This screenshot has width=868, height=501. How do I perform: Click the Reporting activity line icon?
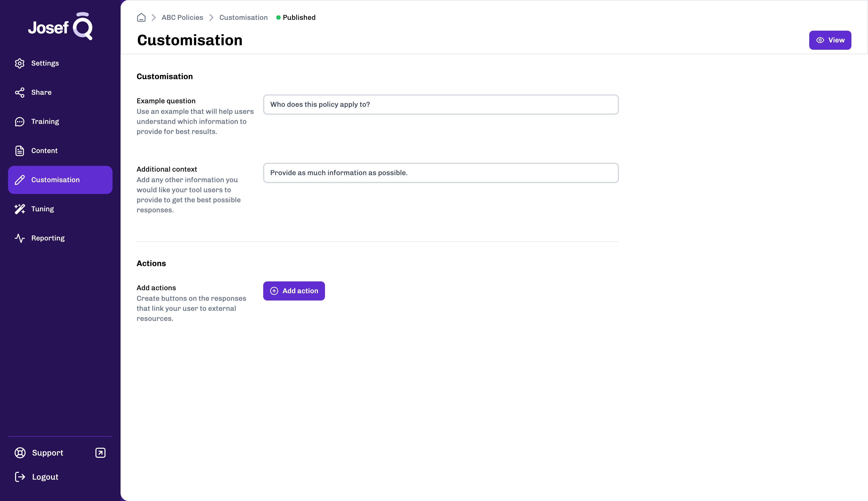(20, 238)
